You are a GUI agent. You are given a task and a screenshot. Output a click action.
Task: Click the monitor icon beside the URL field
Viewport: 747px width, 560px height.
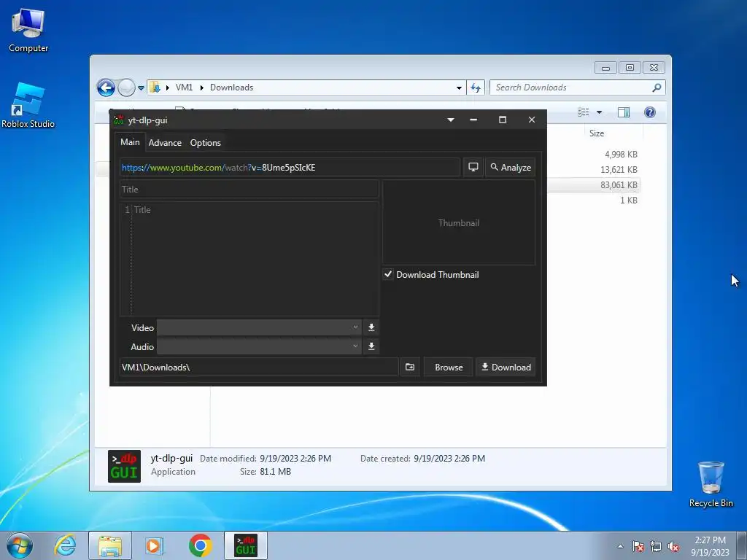coord(473,167)
